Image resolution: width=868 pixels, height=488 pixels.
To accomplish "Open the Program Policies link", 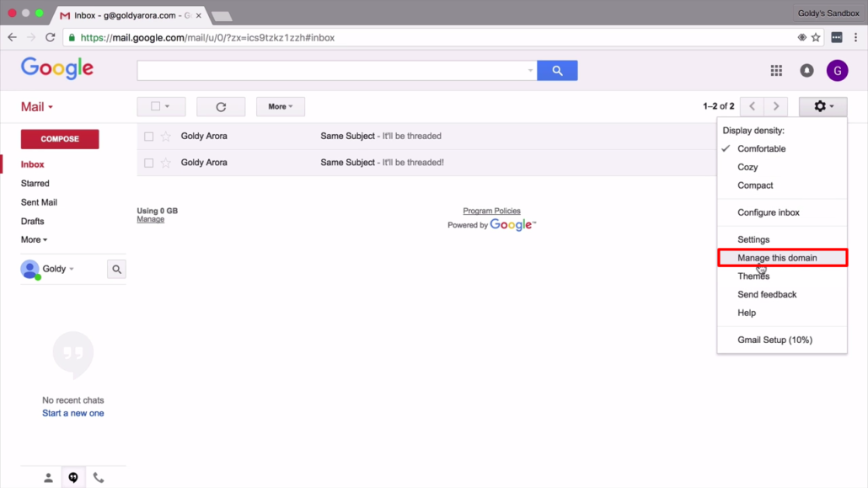I will click(491, 211).
